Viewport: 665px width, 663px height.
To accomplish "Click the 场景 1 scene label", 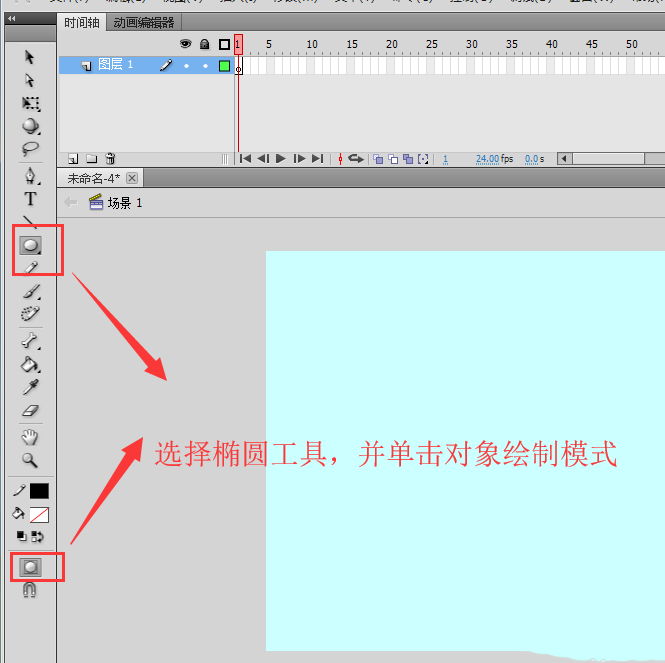I will point(125,203).
